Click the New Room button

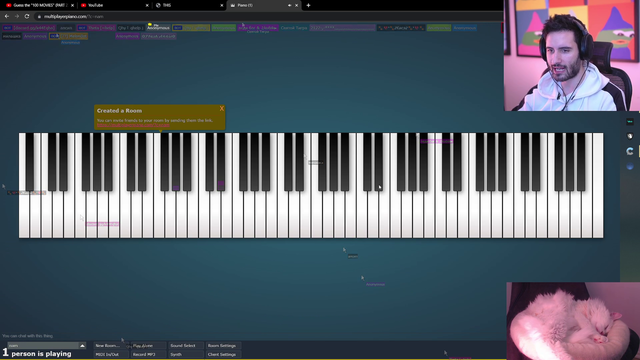point(111,346)
